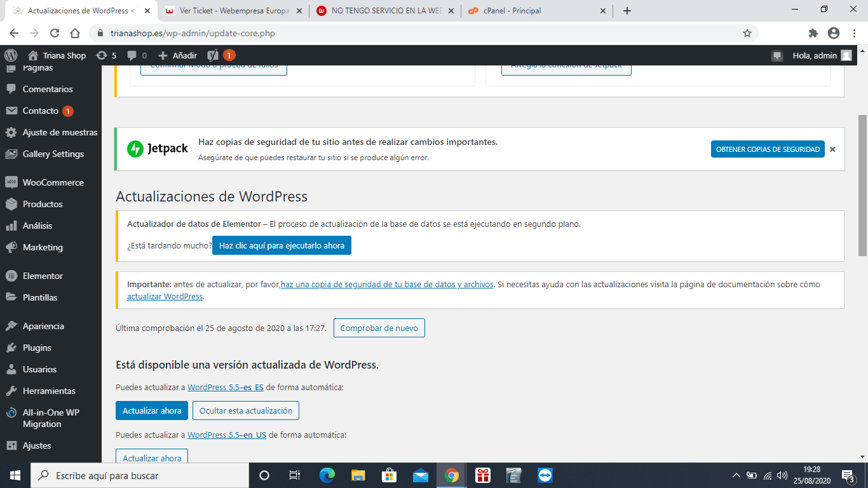Open Triana Shop home icon in admin bar

(33, 55)
